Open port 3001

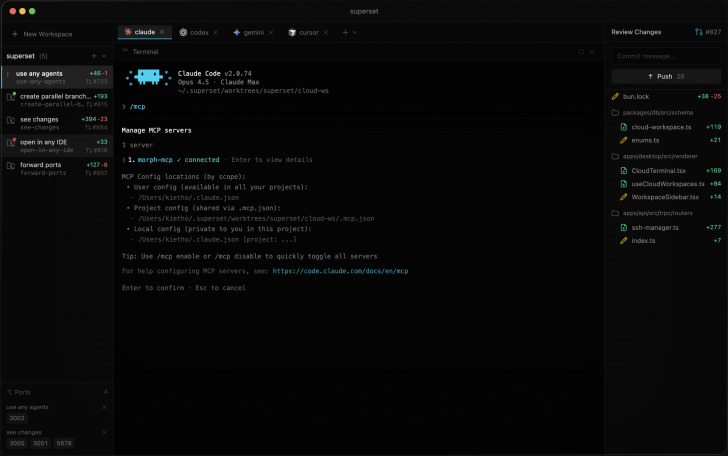40,443
